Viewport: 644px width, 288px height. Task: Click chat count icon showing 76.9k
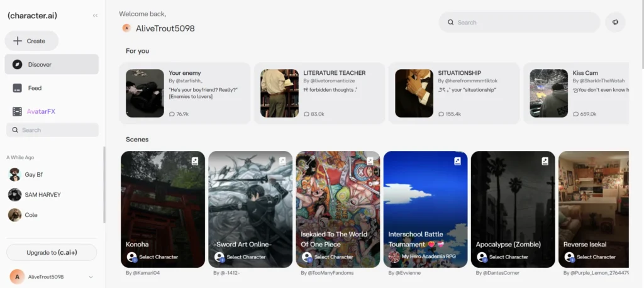coord(172,114)
